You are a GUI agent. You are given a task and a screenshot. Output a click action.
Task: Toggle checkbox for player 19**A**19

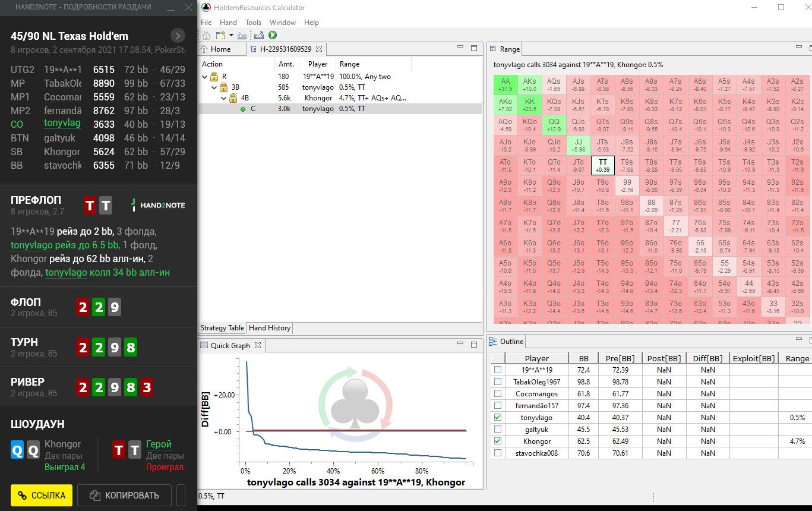coord(497,370)
